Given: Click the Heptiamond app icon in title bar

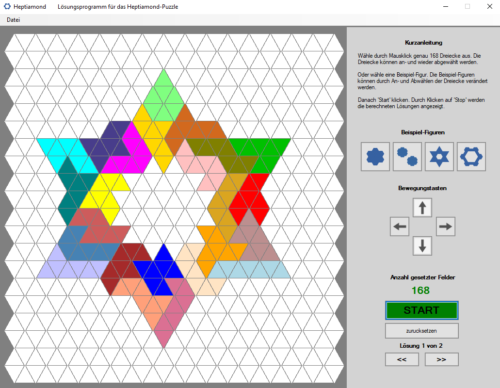Looking at the screenshot, I should pos(7,6).
